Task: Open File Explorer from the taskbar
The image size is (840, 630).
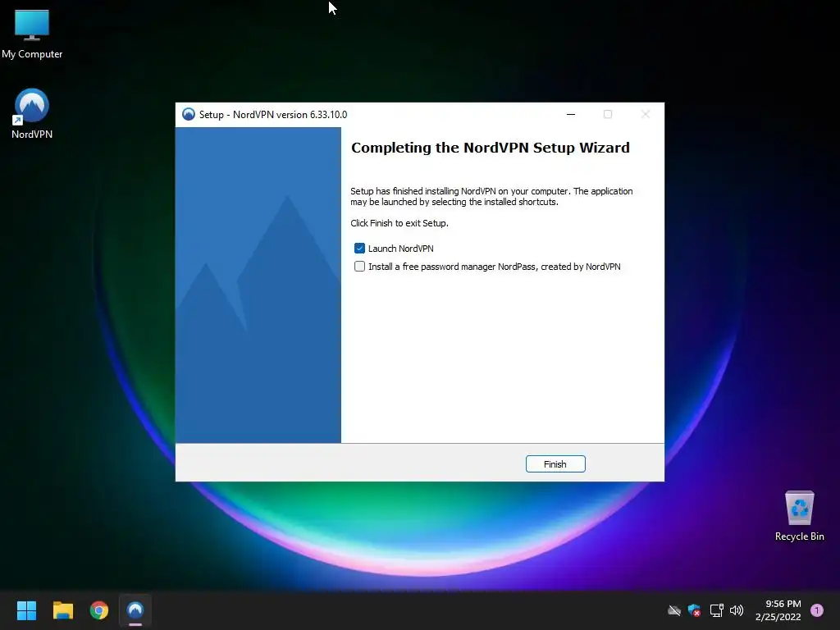Action: 62,610
